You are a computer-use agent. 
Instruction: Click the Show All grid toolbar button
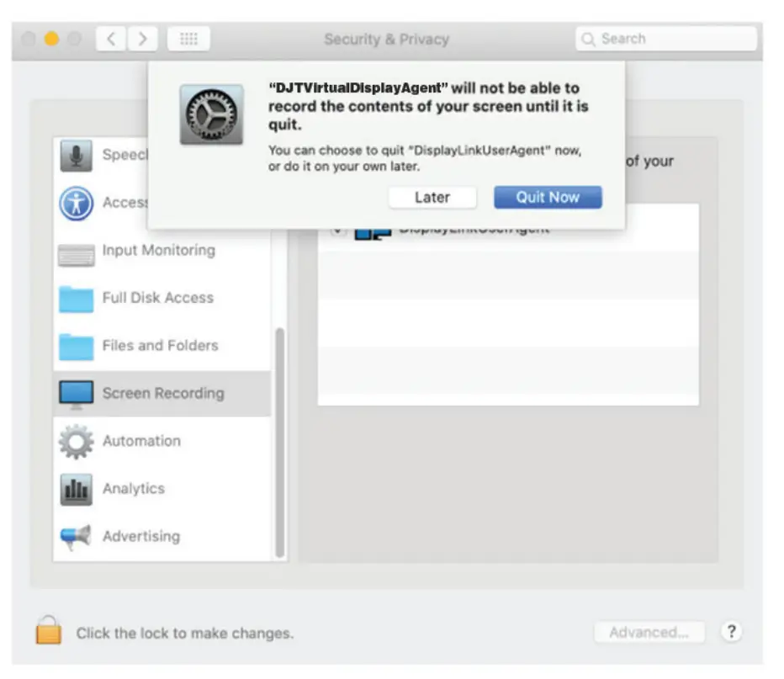(188, 38)
